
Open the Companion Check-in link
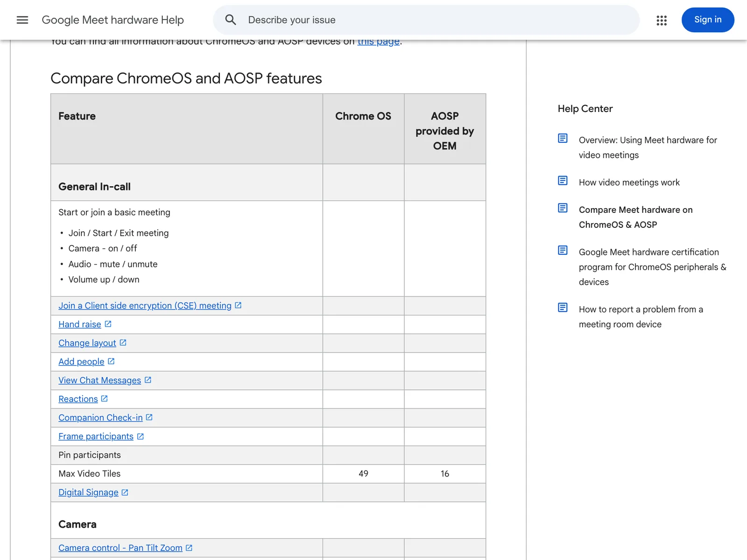point(100,418)
